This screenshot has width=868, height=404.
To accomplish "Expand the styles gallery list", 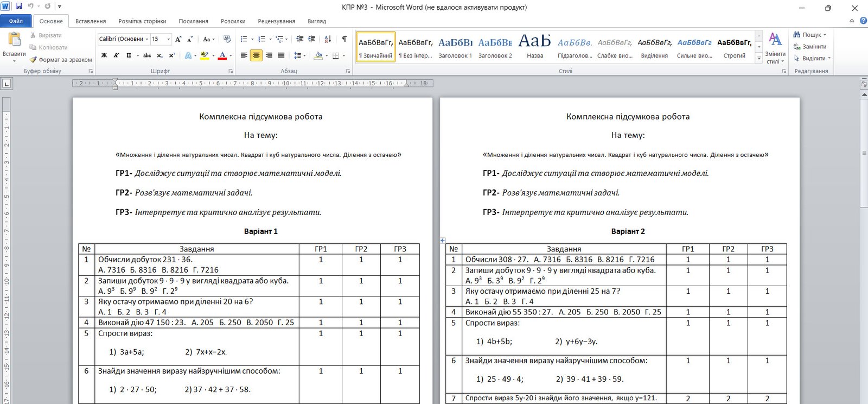I will coord(759,59).
